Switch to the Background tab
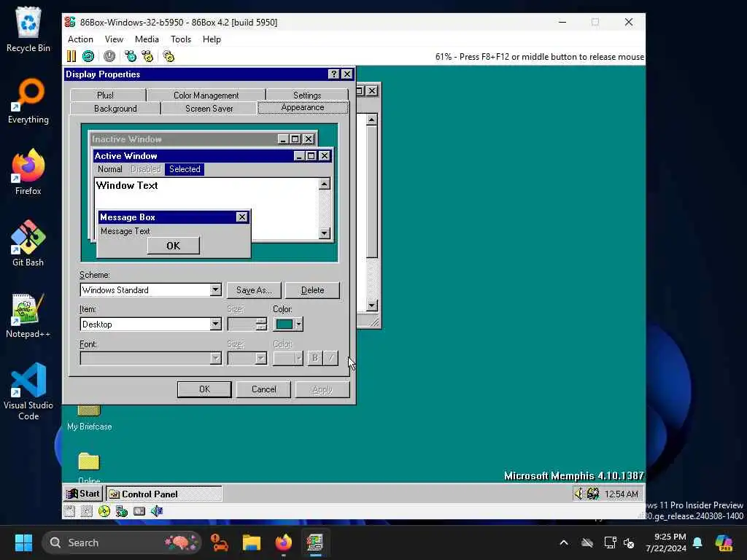The width and height of the screenshot is (747, 560). click(x=115, y=109)
